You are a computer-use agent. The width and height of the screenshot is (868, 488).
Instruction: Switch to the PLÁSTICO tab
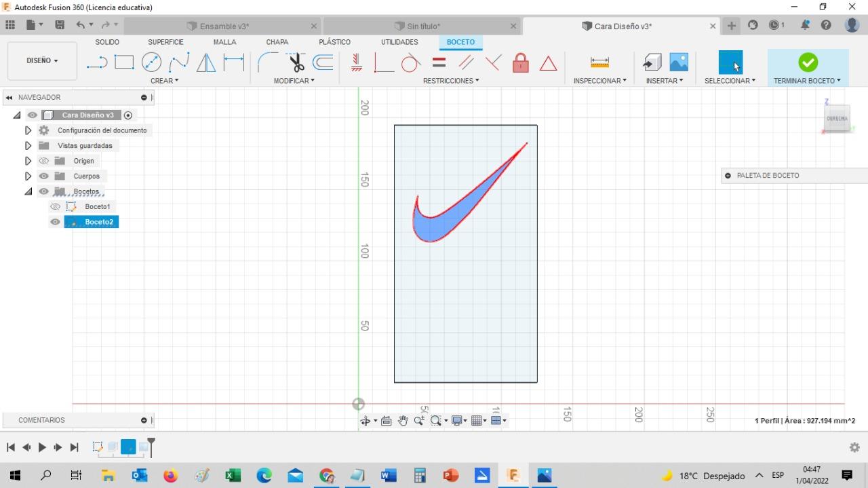point(334,42)
